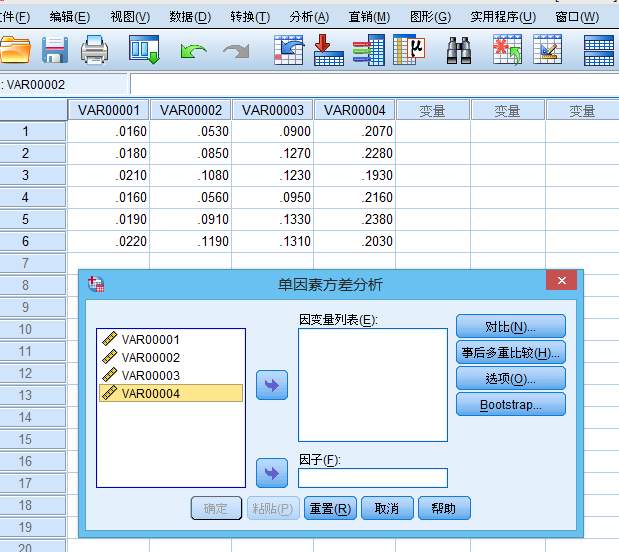Click cell with value .1190
Screen dimensions: 619x552
[x=191, y=241]
